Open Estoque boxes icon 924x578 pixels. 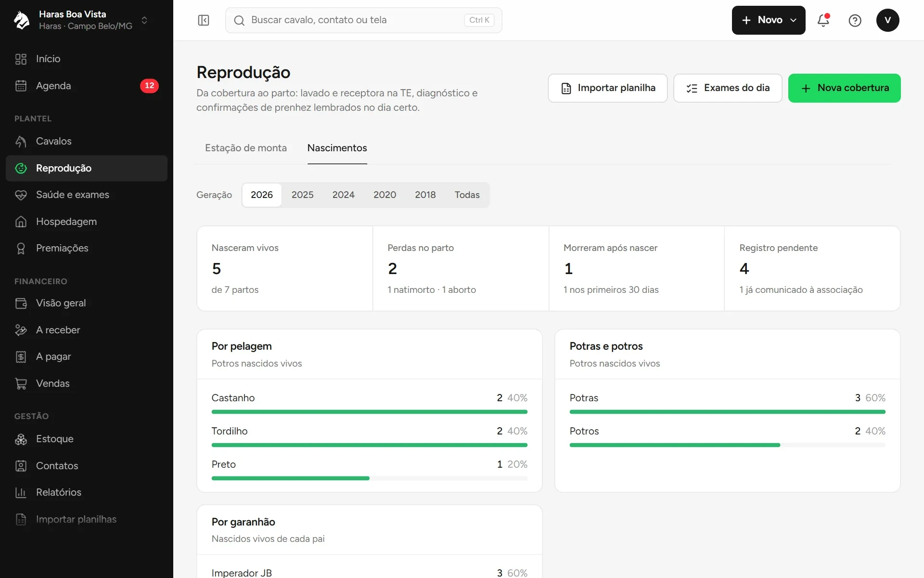click(x=21, y=439)
